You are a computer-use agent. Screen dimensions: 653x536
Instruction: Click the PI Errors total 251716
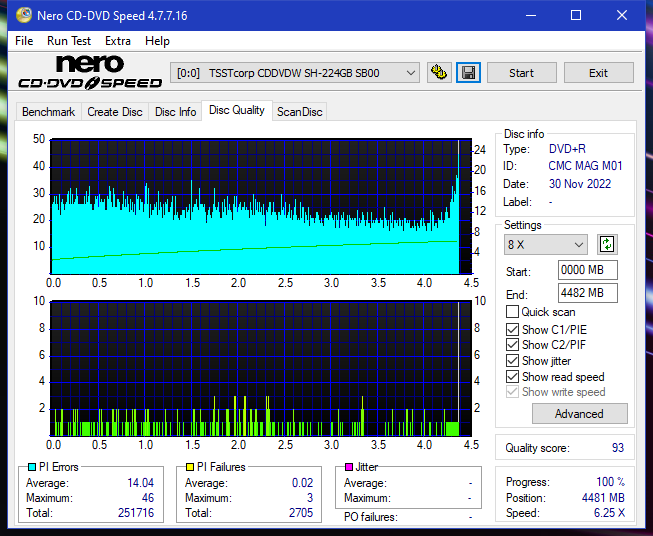[x=136, y=513]
